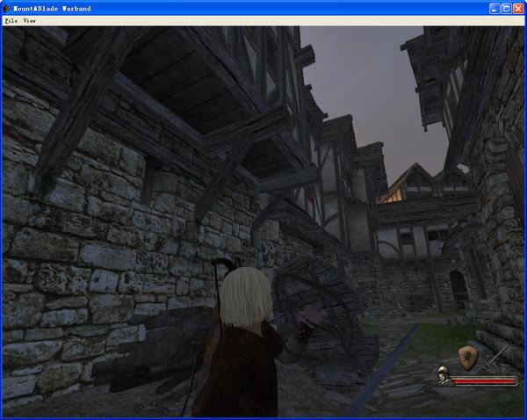Open the View menu

[x=30, y=19]
